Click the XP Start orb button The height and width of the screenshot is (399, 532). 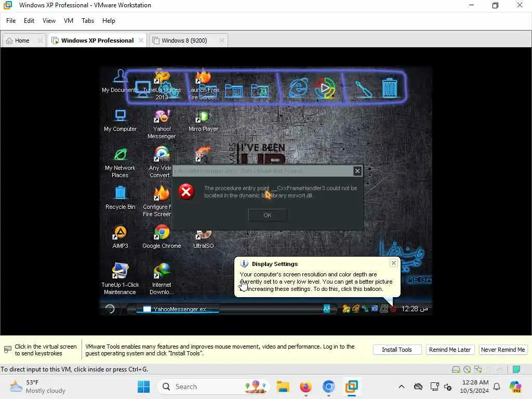pyautogui.click(x=110, y=309)
